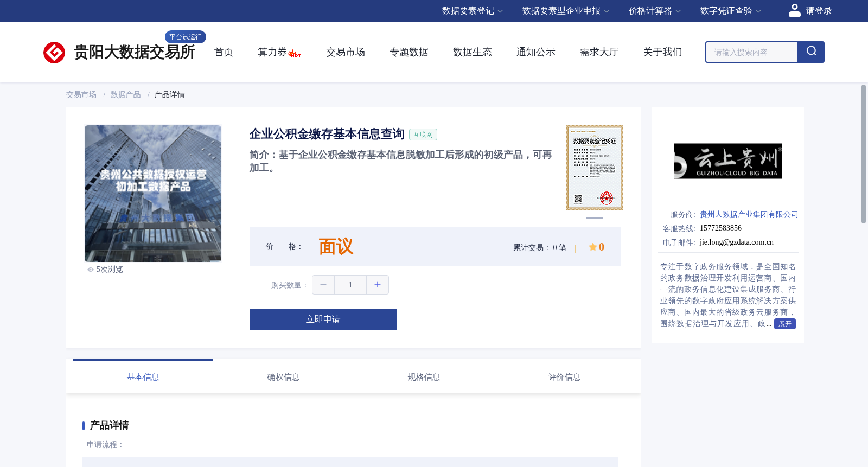Click the hotline number 15772583856
The height and width of the screenshot is (467, 868).
point(720,228)
